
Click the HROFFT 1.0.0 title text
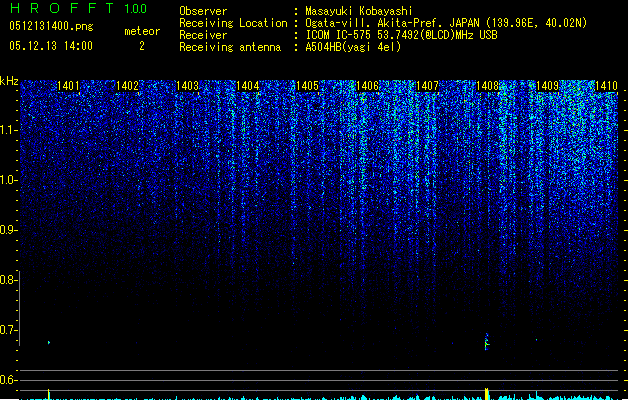tap(78, 8)
